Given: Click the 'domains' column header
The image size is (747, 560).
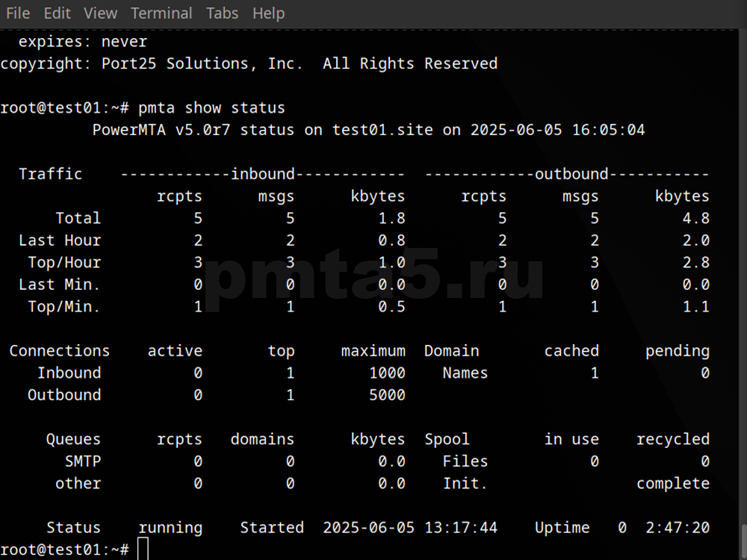Looking at the screenshot, I should pos(262,439).
